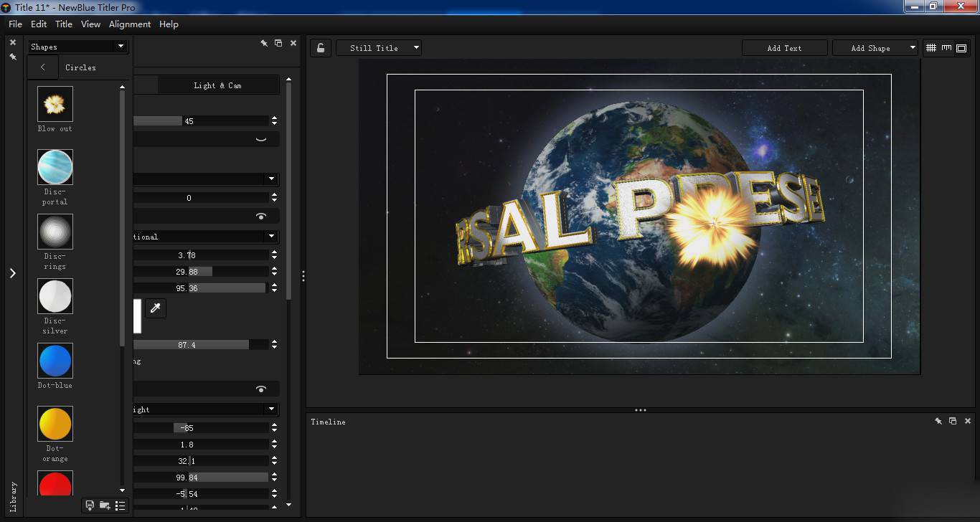Go back from the Circles category
Screen dimensions: 980x522
click(43, 67)
